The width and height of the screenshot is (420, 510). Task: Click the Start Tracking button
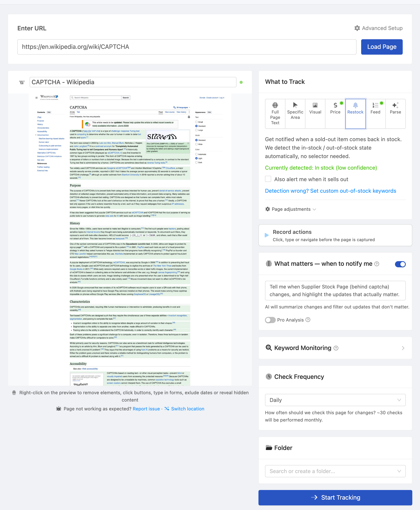335,497
